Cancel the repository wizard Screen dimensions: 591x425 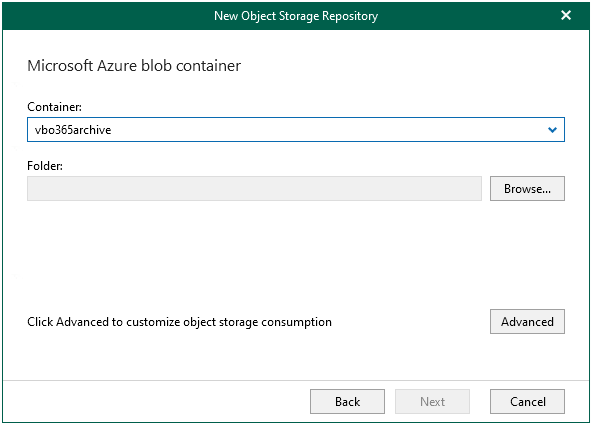tap(527, 402)
